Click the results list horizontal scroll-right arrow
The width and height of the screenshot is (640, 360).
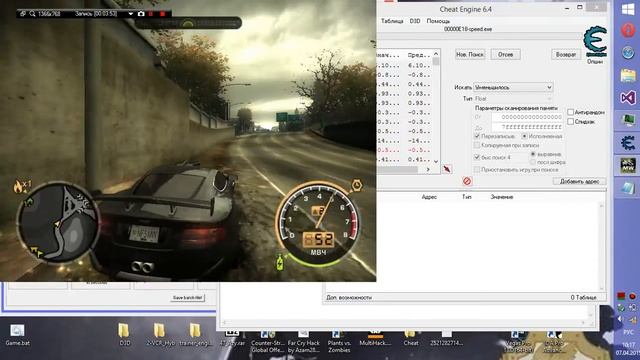point(428,169)
